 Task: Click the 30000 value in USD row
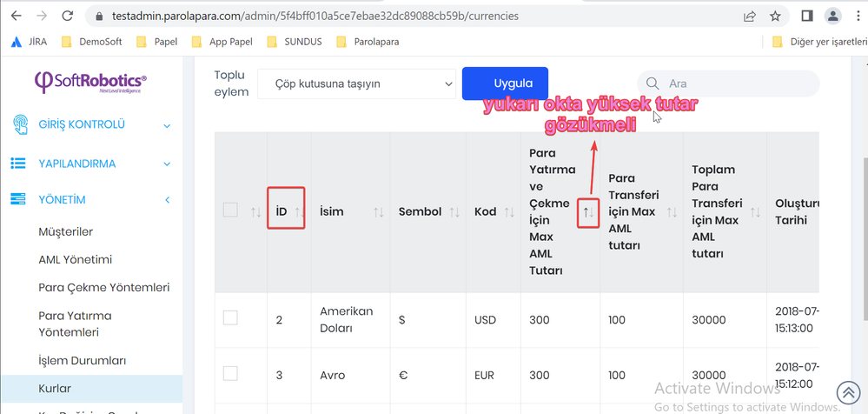pyautogui.click(x=709, y=320)
